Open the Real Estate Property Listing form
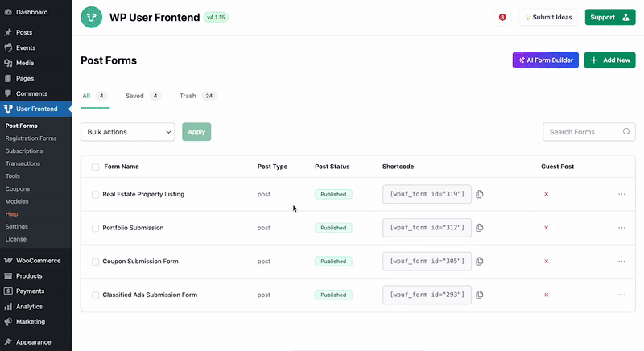Viewport: 644px width, 351px height. [143, 194]
